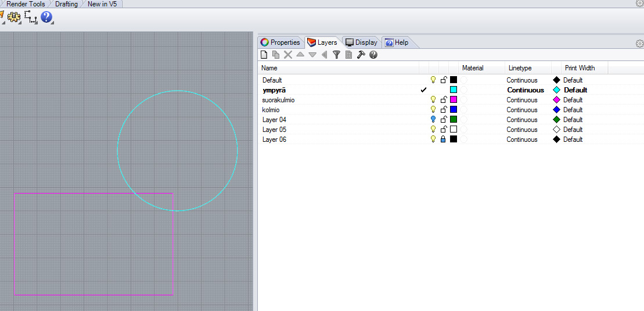The height and width of the screenshot is (311, 644).
Task: Click the new sublayer icon in Layers toolbar
Action: pyautogui.click(x=276, y=55)
